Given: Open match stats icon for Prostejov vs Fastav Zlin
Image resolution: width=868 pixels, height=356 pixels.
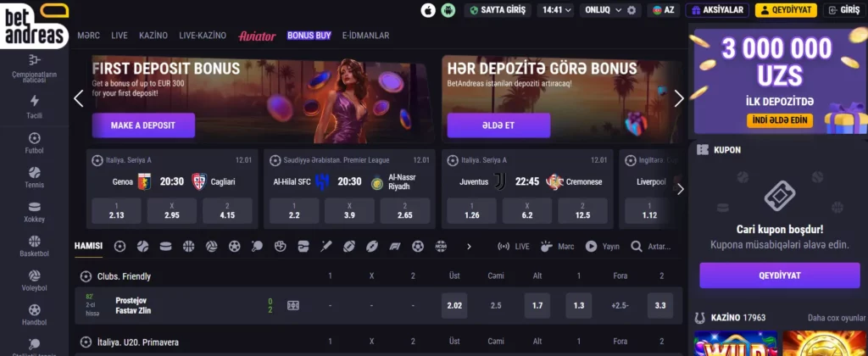Looking at the screenshot, I should pos(293,305).
